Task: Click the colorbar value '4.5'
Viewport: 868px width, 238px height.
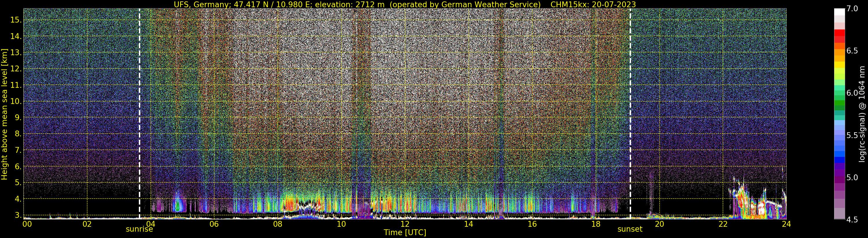Action: (x=852, y=220)
